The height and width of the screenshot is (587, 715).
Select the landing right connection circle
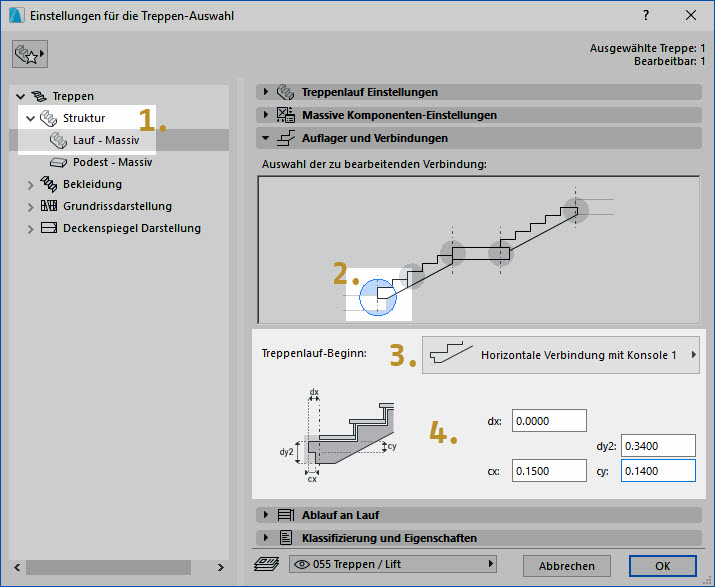click(x=501, y=254)
